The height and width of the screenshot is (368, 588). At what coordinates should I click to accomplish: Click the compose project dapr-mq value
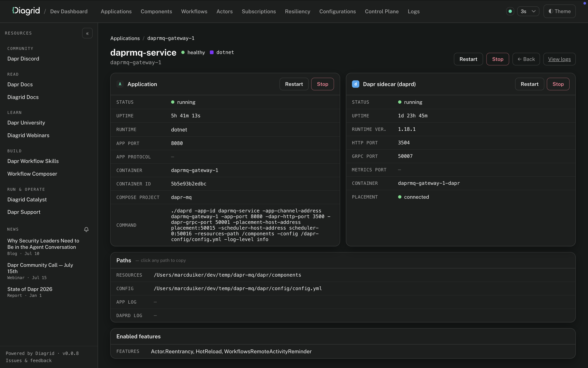click(x=181, y=197)
